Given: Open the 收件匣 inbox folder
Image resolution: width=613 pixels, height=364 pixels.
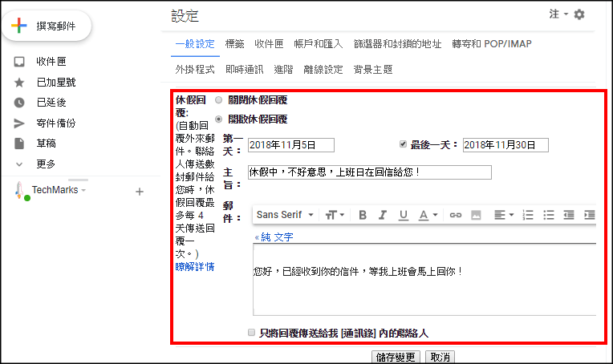Looking at the screenshot, I should click(x=51, y=62).
